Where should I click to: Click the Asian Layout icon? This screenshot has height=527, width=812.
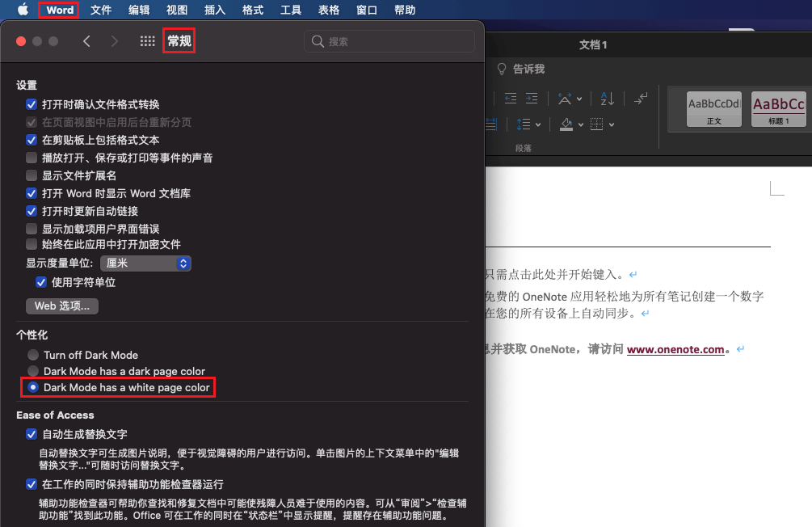point(565,99)
